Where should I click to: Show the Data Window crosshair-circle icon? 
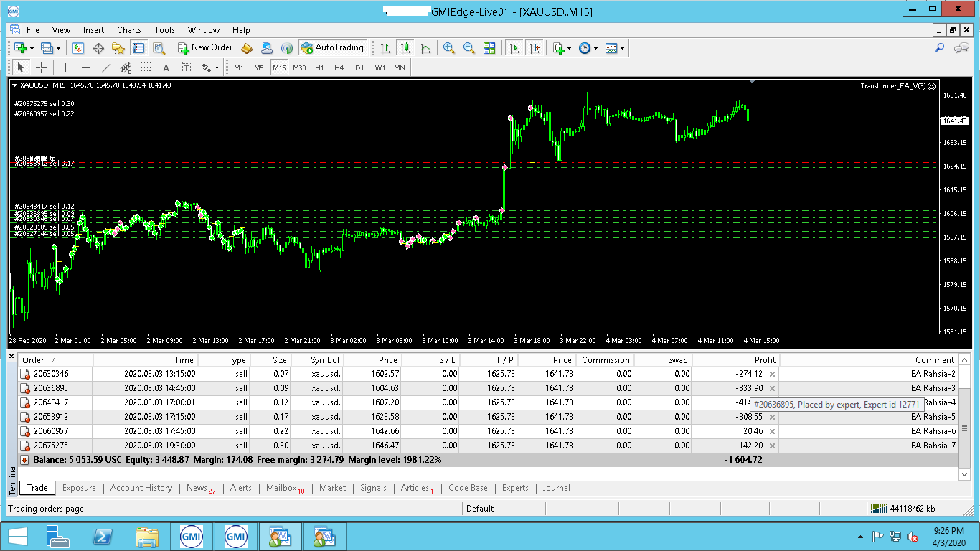[x=98, y=48]
